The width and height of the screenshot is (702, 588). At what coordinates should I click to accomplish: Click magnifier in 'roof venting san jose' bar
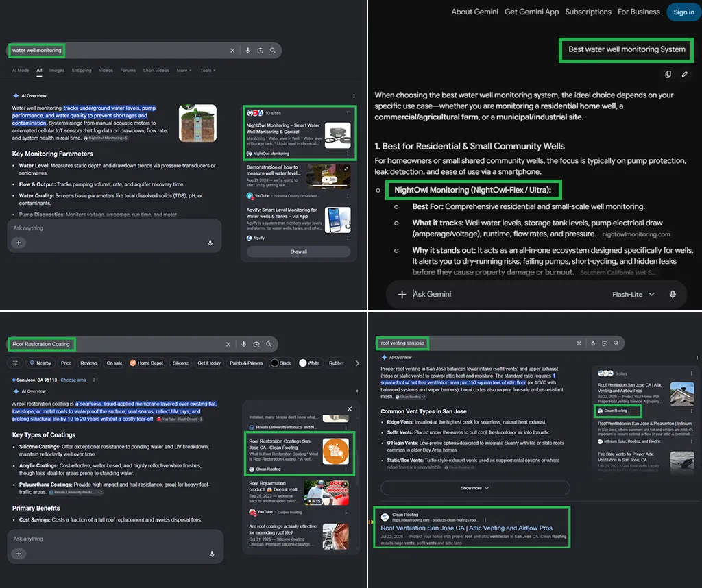[616, 343]
